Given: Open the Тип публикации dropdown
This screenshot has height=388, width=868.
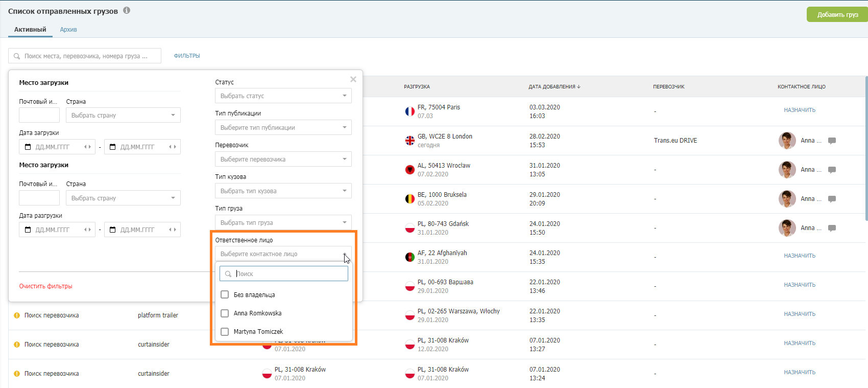Looking at the screenshot, I should pos(283,127).
